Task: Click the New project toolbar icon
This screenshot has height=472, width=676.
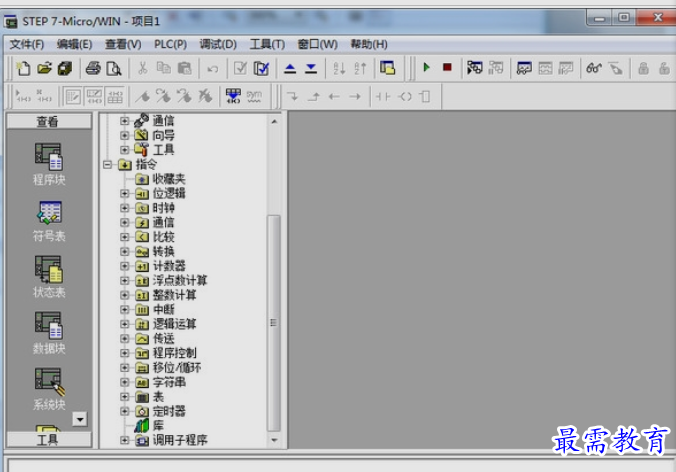Action: [23, 68]
